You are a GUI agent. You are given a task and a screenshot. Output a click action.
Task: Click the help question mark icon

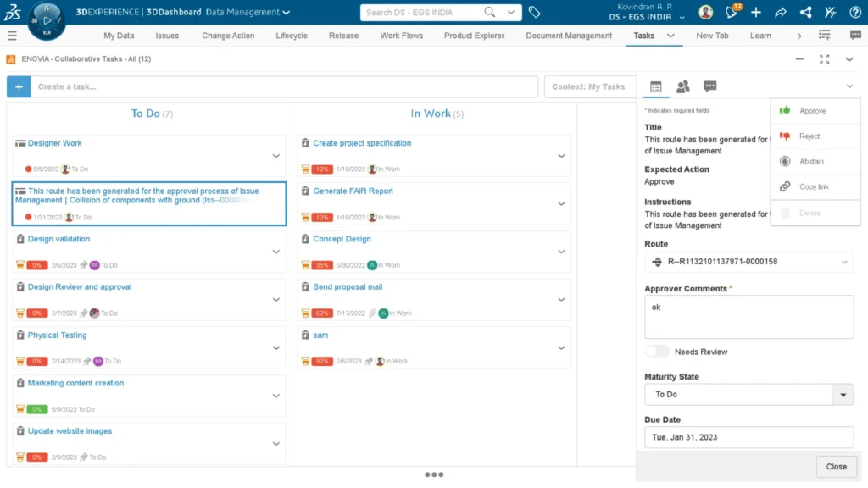(x=854, y=12)
